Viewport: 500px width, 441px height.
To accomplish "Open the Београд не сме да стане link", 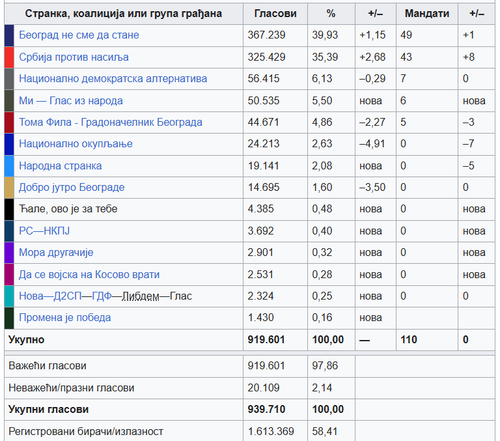I will [79, 35].
